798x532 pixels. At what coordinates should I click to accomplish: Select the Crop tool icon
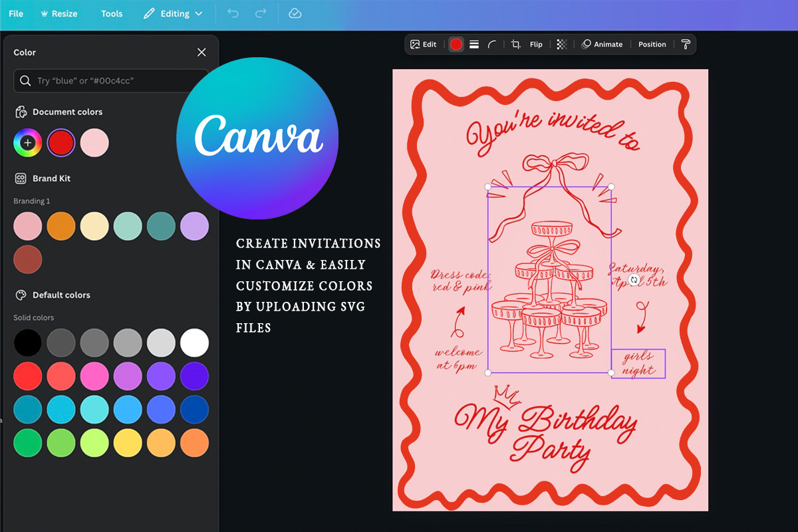(x=515, y=45)
